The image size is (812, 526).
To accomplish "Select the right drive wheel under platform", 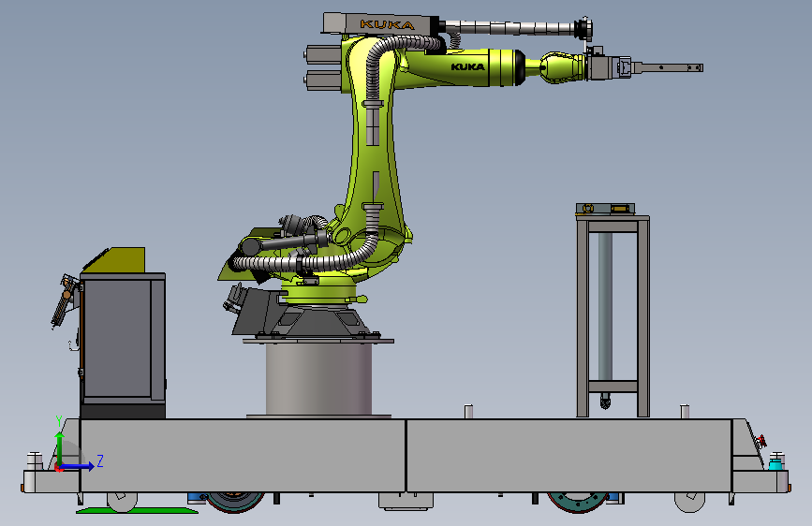I will point(578,502).
